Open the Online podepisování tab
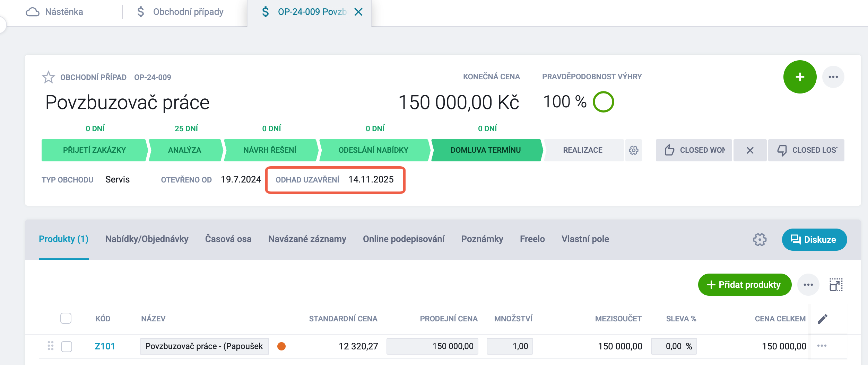The height and width of the screenshot is (365, 868). pyautogui.click(x=403, y=239)
